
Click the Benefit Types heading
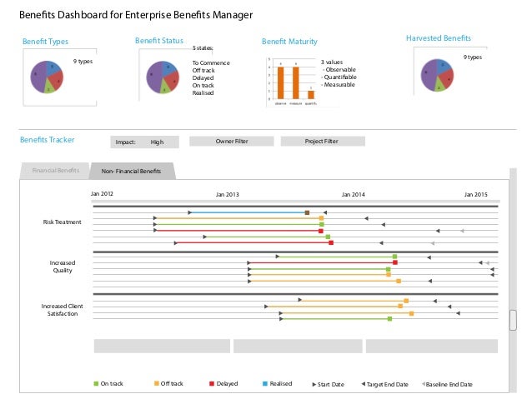[x=45, y=42]
